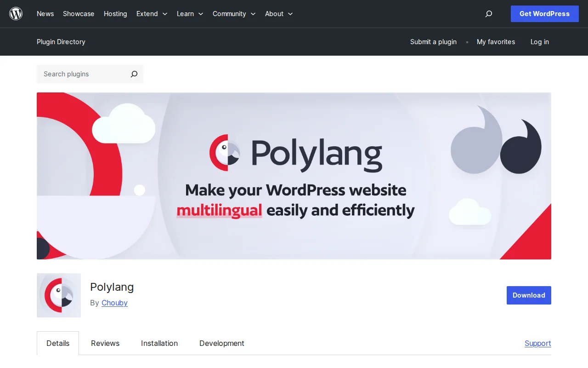The height and width of the screenshot is (368, 588).
Task: Click the magnifier icon in the plugin search box
Action: click(x=134, y=74)
